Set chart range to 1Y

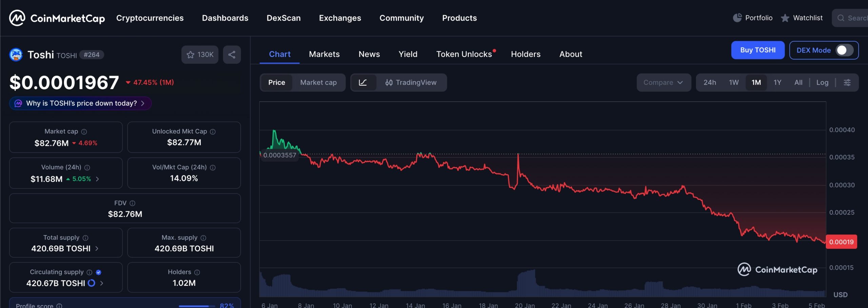pos(777,82)
